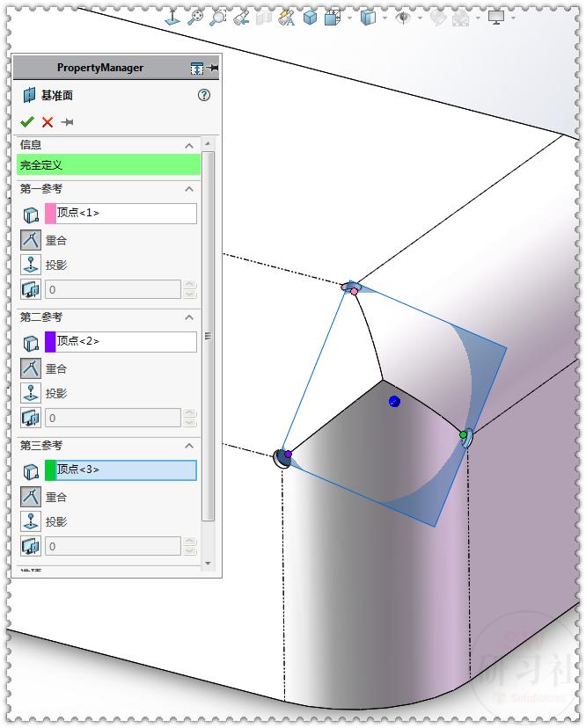Click the PropertyManager scroll down arrow
This screenshot has width=586, height=728.
208,564
